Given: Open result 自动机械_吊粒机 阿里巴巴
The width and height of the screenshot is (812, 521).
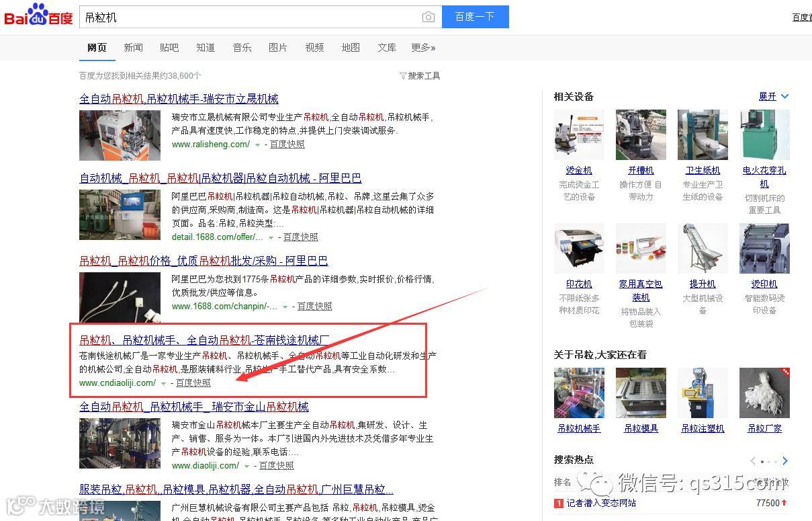Looking at the screenshot, I should [220, 178].
